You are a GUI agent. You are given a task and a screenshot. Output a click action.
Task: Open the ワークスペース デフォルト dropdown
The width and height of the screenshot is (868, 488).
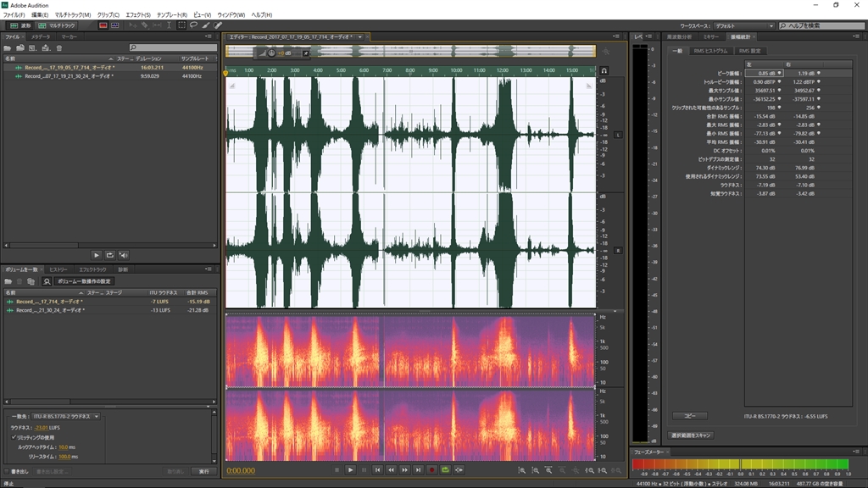[743, 26]
